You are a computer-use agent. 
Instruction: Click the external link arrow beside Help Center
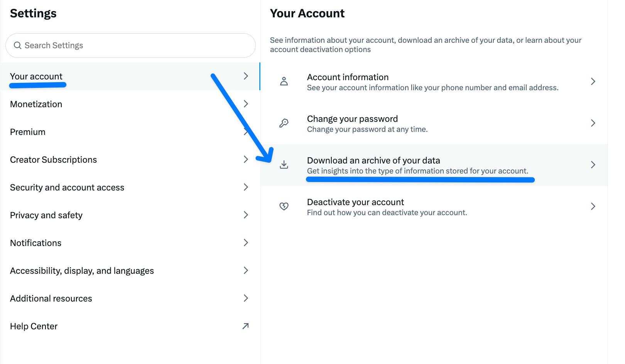245,326
